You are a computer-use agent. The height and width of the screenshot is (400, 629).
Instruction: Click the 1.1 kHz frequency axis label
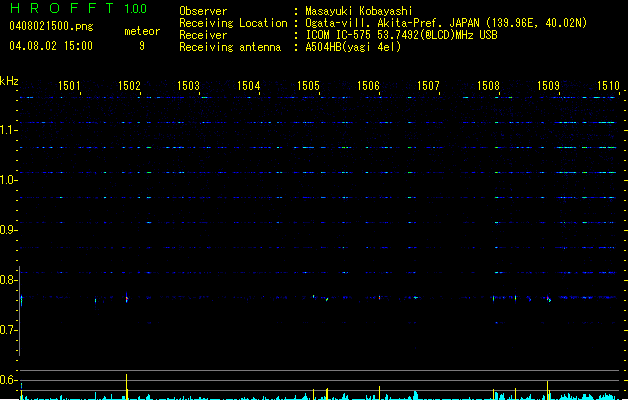[x=8, y=130]
